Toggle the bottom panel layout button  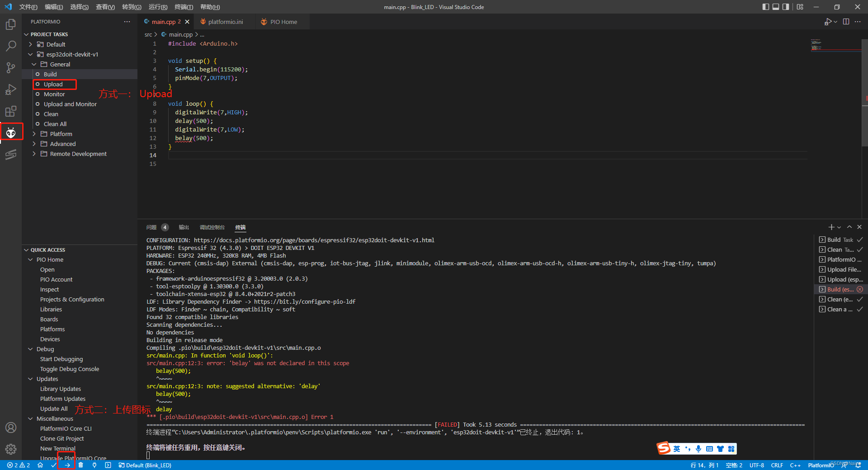click(x=776, y=7)
